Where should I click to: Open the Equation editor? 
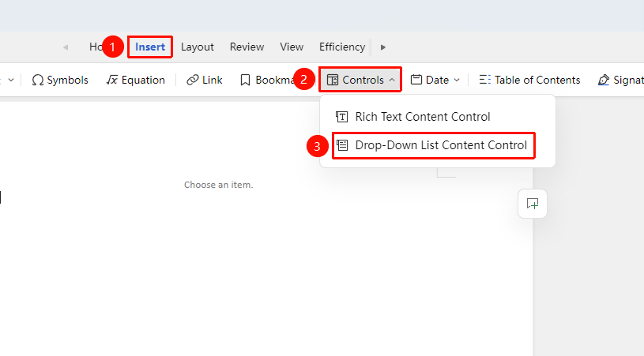pyautogui.click(x=136, y=80)
